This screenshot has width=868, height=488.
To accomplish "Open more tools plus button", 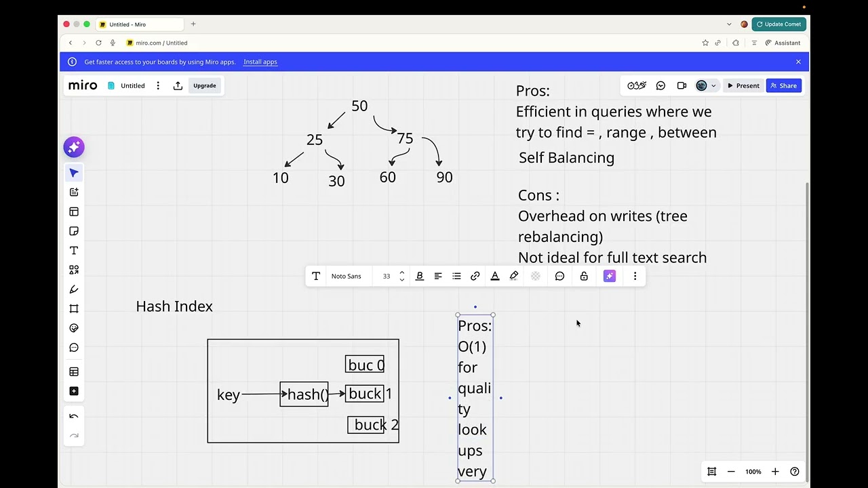I will coord(74,391).
